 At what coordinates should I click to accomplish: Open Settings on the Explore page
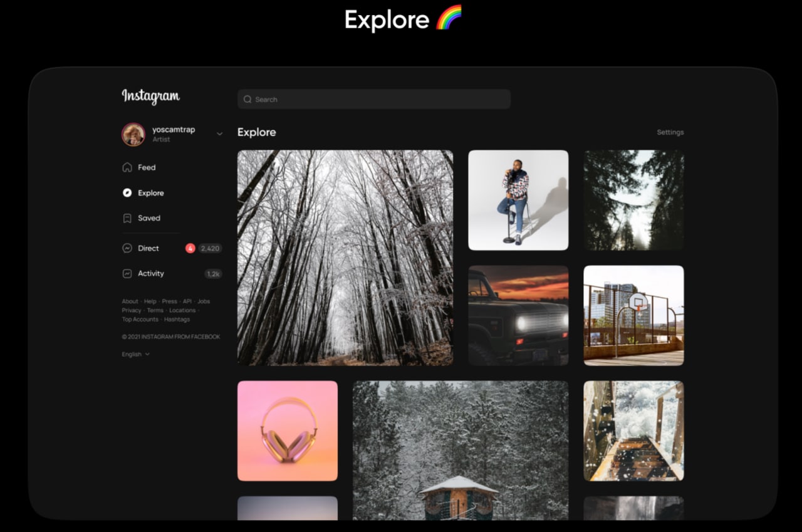pyautogui.click(x=670, y=132)
